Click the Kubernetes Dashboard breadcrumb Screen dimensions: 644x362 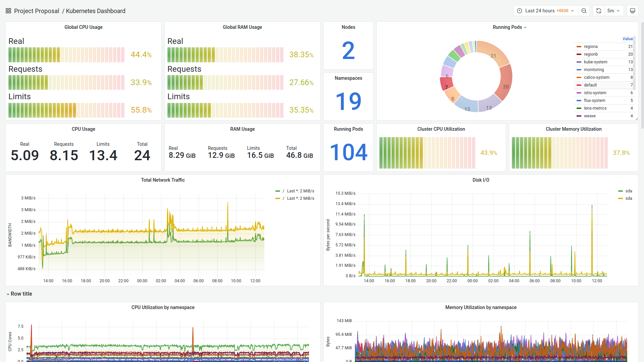coord(96,11)
